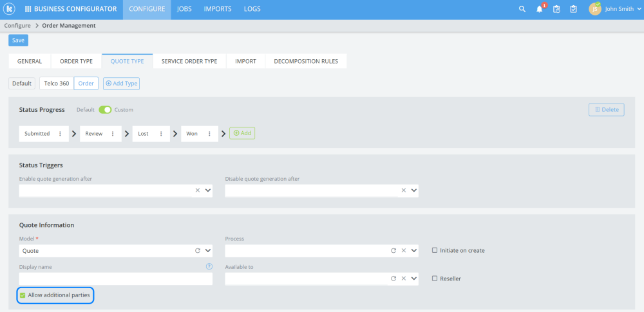Image resolution: width=644 pixels, height=312 pixels.
Task: Select the Order quote type
Action: pos(86,84)
